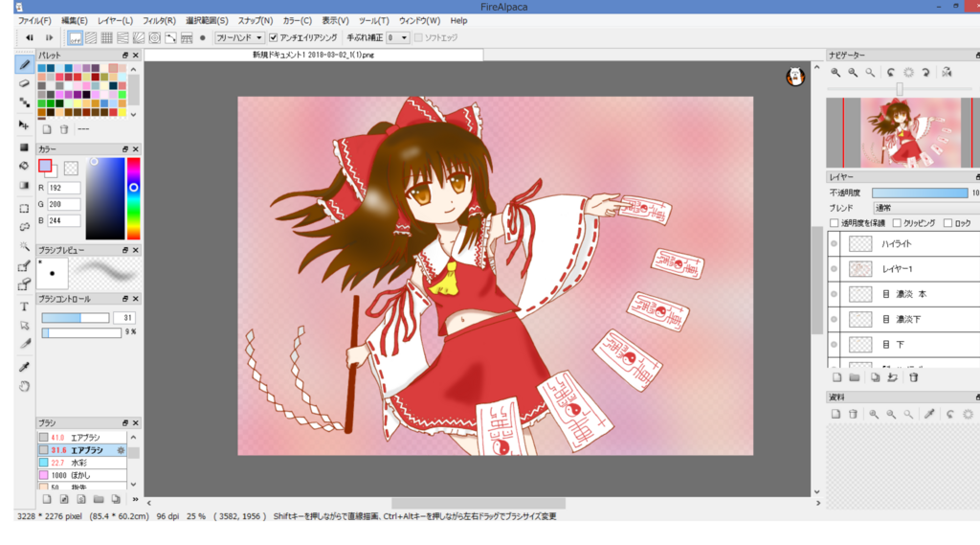Click the brush size slider in ブラシコントロール
980x545 pixels.
[x=76, y=318]
